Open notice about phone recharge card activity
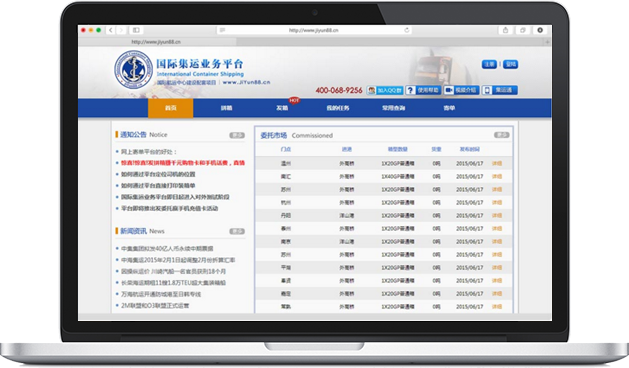This screenshot has width=629, height=368. click(x=169, y=208)
